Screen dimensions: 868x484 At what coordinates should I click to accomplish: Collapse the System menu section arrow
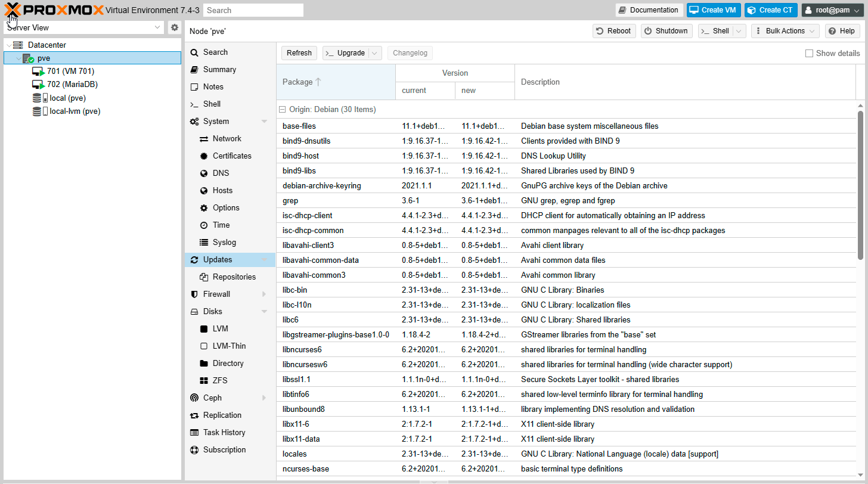coord(264,122)
